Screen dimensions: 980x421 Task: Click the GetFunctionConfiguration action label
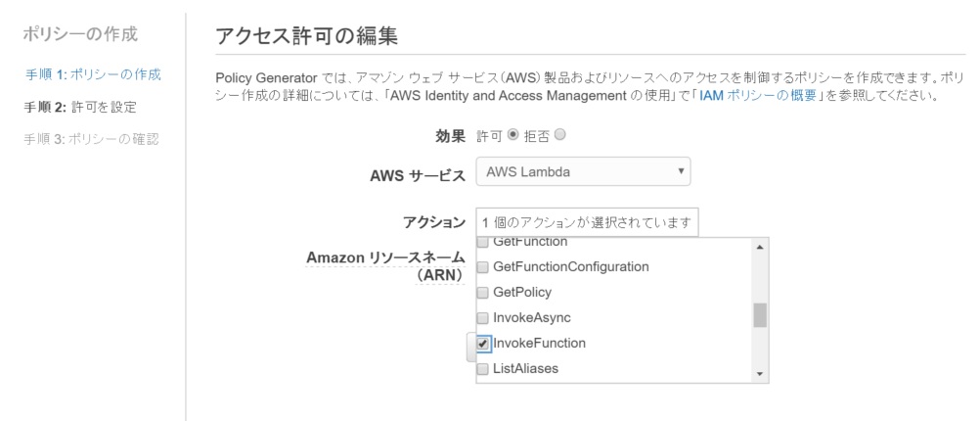(570, 267)
